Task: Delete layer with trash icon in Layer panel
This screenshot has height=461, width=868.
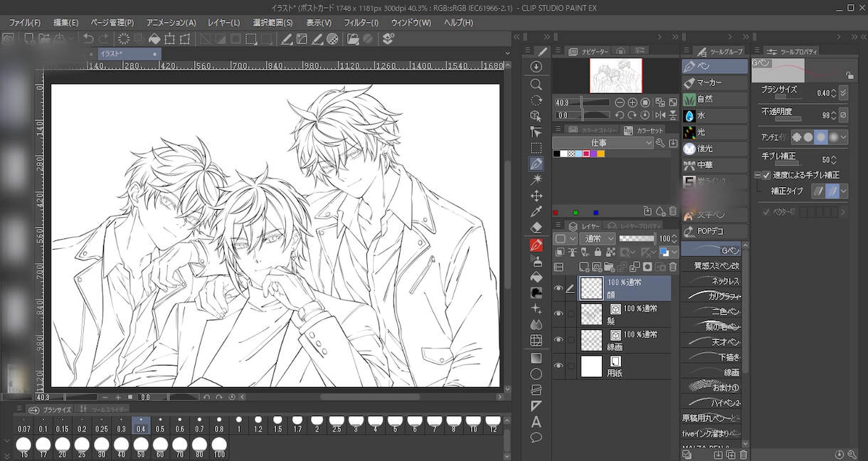Action: click(x=672, y=267)
